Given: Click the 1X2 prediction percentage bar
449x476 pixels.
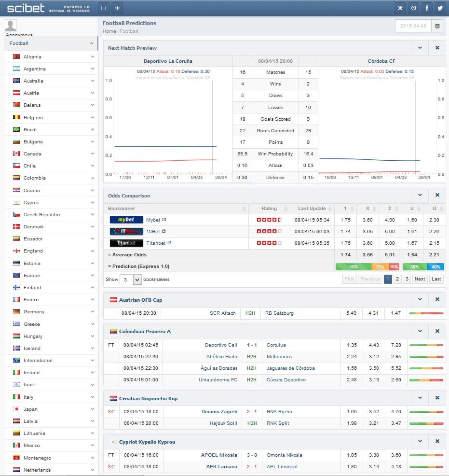Looking at the screenshot, I should click(x=367, y=266).
